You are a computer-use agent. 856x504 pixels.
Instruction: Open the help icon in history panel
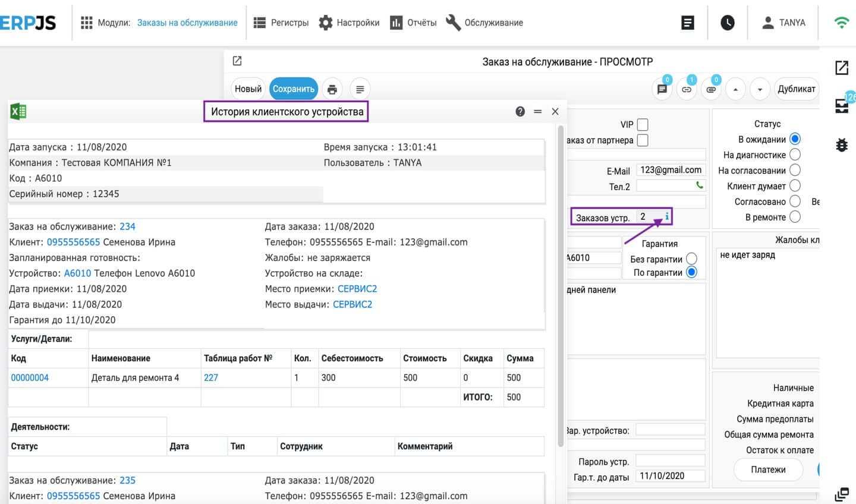point(520,111)
